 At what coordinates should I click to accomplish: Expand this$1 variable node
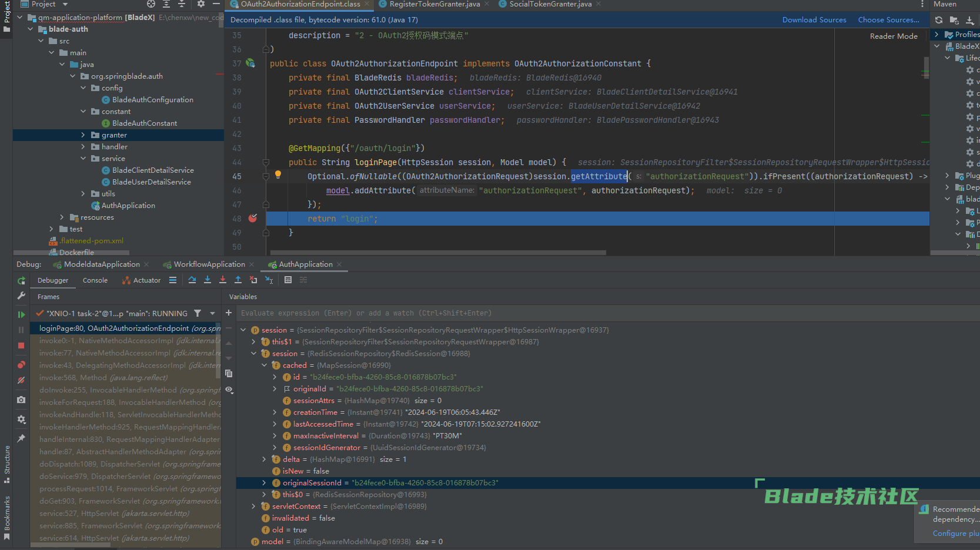253,342
